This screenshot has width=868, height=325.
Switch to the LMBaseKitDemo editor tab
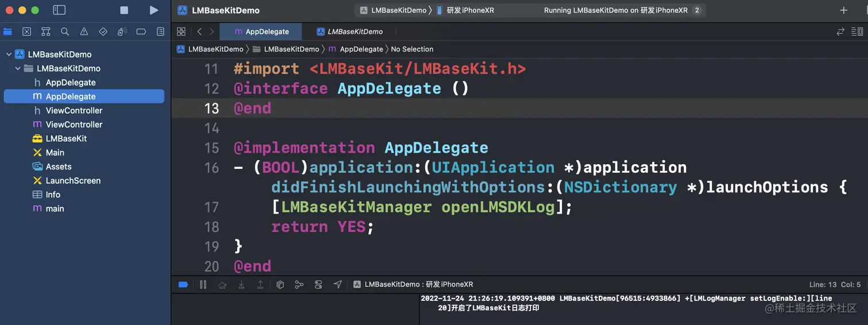[350, 32]
